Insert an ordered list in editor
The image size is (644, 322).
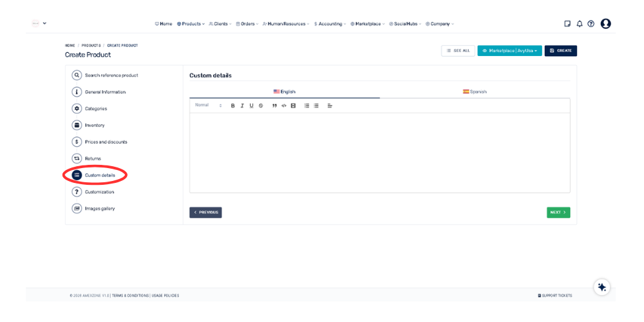click(307, 106)
